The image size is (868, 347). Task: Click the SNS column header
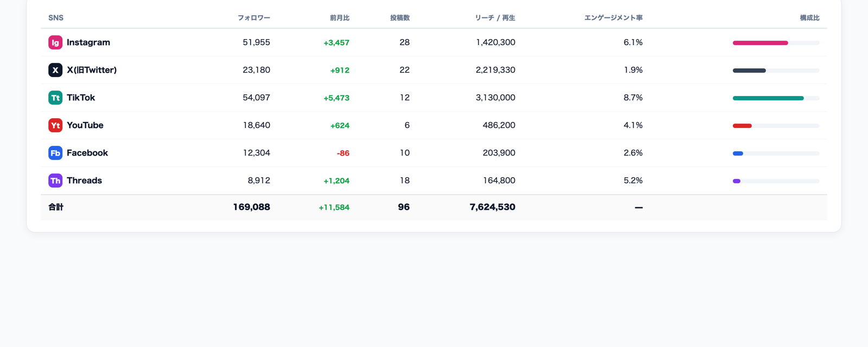click(x=56, y=18)
